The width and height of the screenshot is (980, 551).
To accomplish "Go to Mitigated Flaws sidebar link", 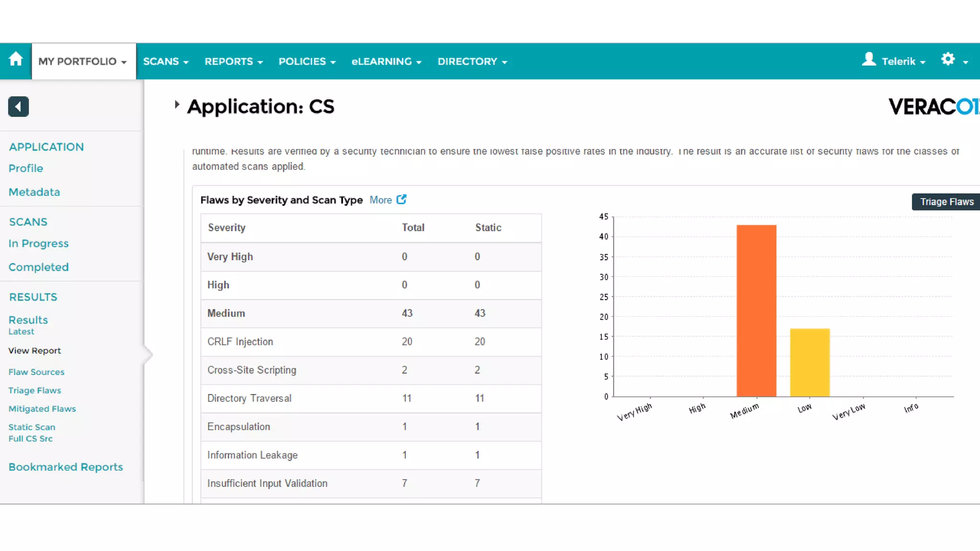I will pos(42,409).
